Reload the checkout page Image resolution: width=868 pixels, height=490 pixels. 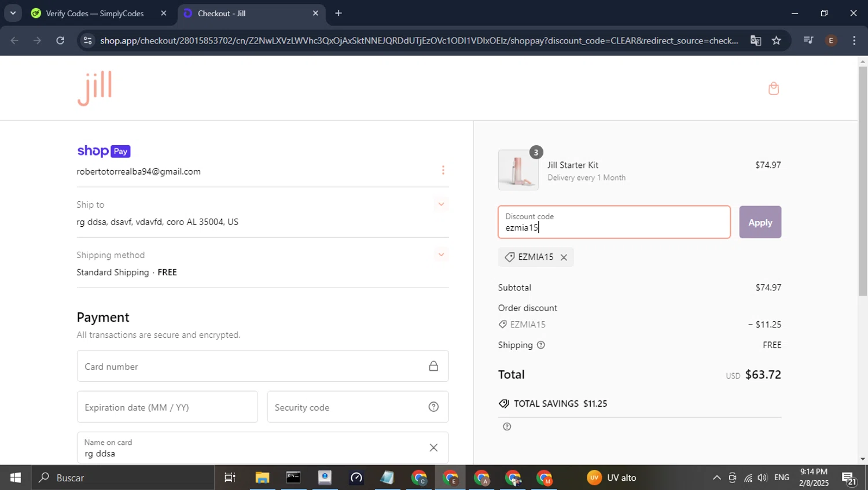pos(60,40)
